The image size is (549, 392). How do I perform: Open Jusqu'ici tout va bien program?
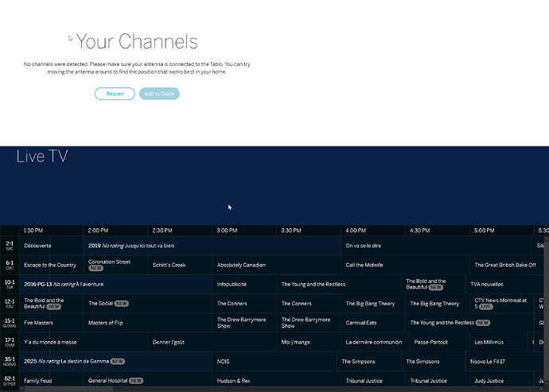click(212, 246)
